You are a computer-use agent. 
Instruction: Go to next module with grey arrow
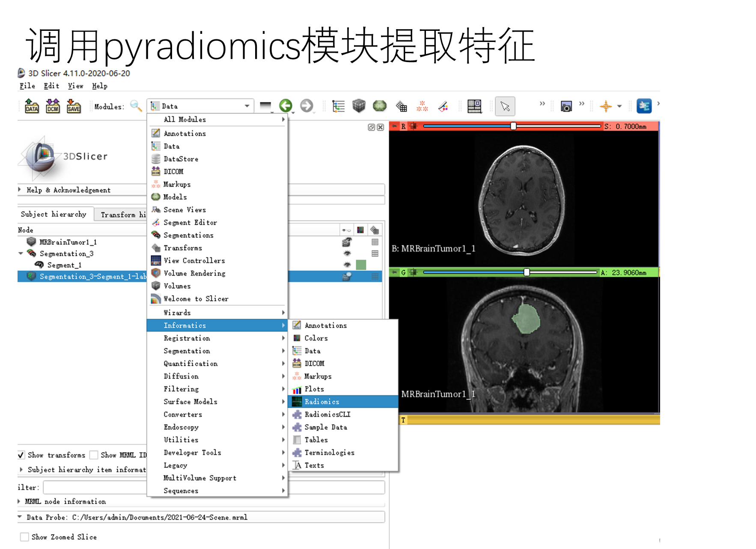(307, 105)
